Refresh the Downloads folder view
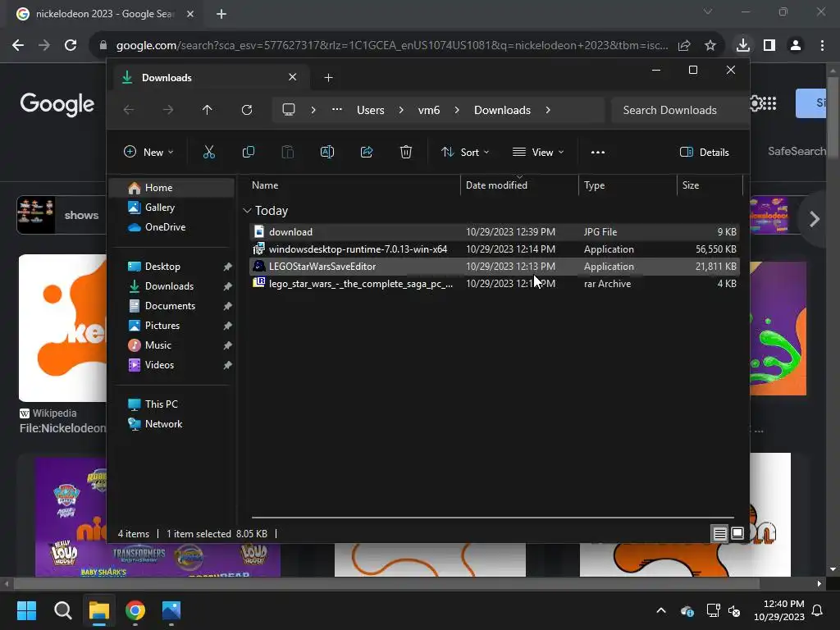 (x=246, y=110)
